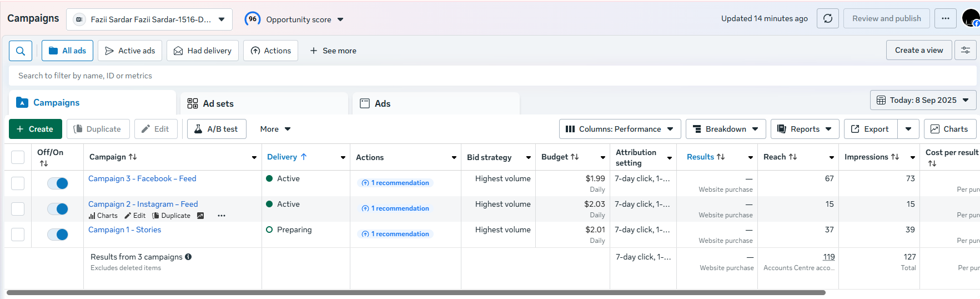Click the refresh data icon button
Screen dimensions: 980x299
click(827, 18)
